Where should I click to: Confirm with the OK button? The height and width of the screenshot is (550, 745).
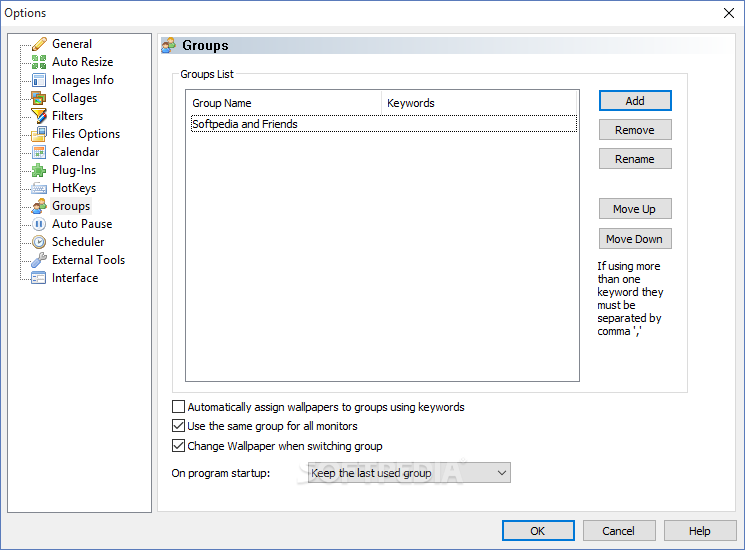(538, 531)
